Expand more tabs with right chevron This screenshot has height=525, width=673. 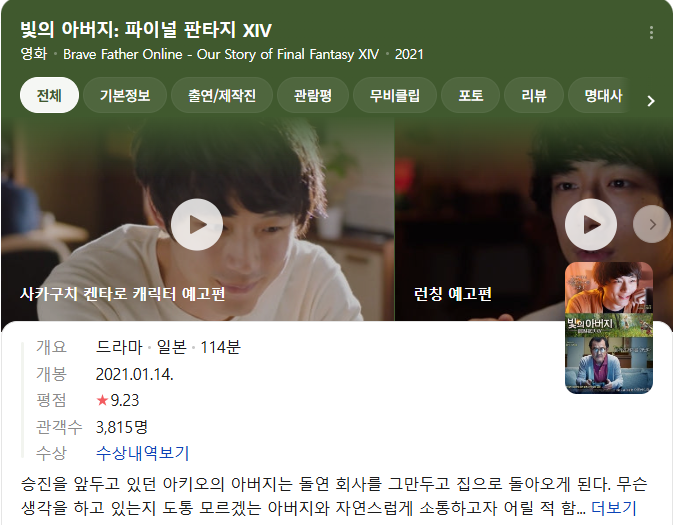651,100
